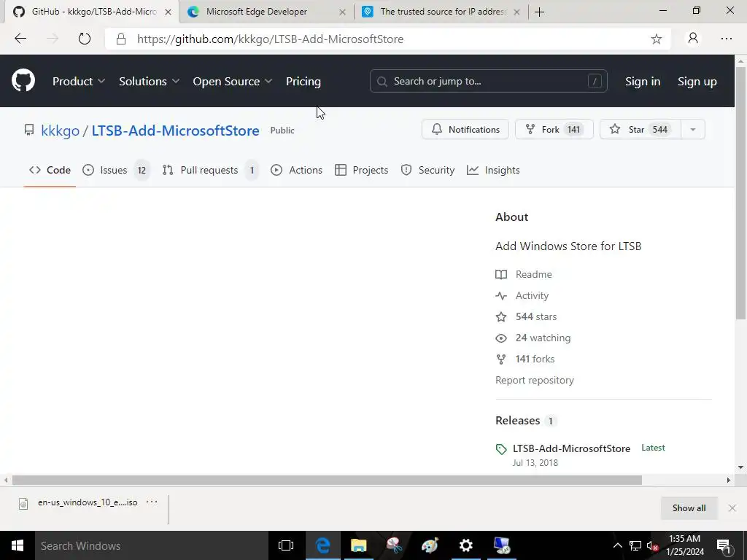Dismiss the downloads bar
The image size is (747, 560).
732,508
